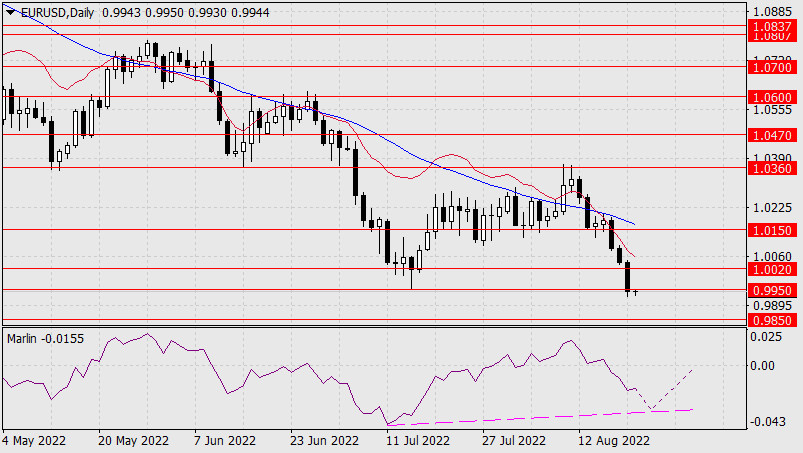This screenshot has height=453, width=803.
Task: Click the 27 Jul 2022 date label
Action: [514, 441]
